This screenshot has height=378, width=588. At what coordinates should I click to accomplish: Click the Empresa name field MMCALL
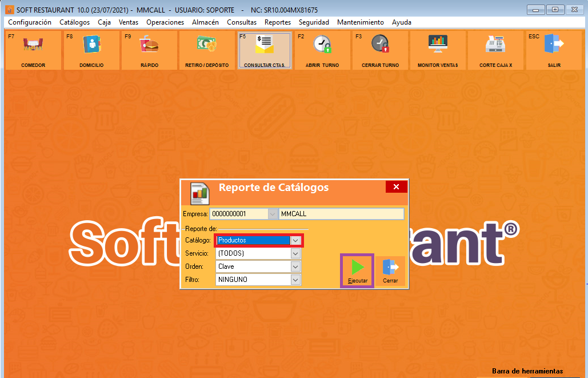coord(341,214)
